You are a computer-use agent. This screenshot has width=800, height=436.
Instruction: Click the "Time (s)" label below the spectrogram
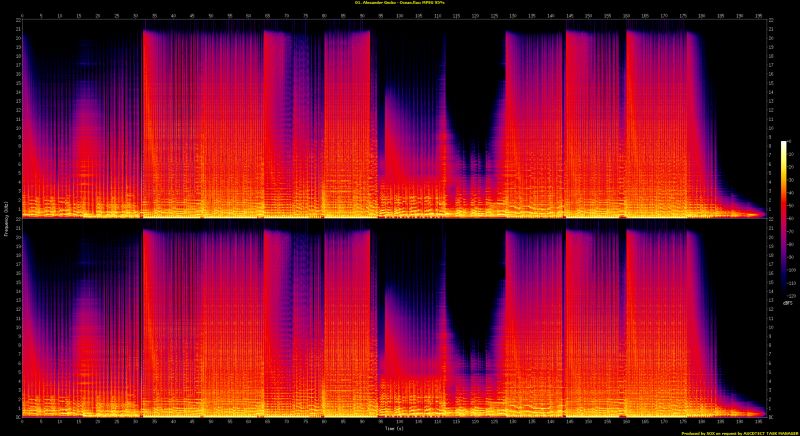391,425
